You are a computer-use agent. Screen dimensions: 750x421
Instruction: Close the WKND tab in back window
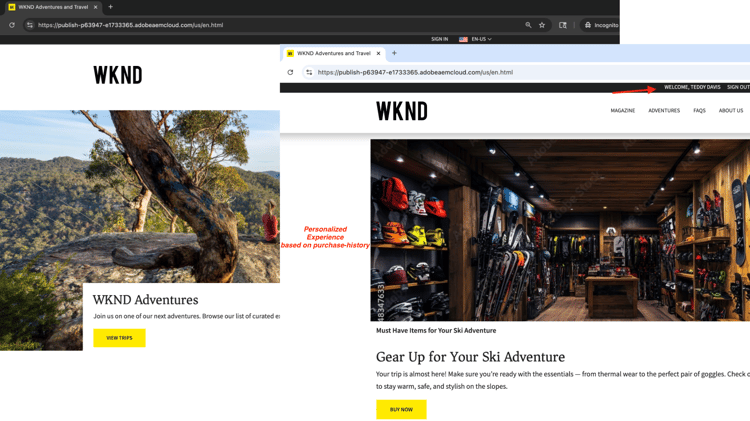(96, 7)
